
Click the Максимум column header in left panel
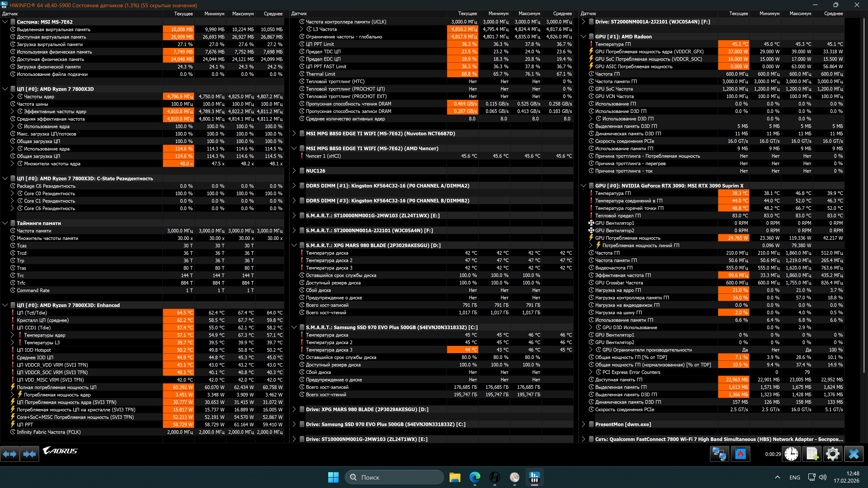point(243,14)
